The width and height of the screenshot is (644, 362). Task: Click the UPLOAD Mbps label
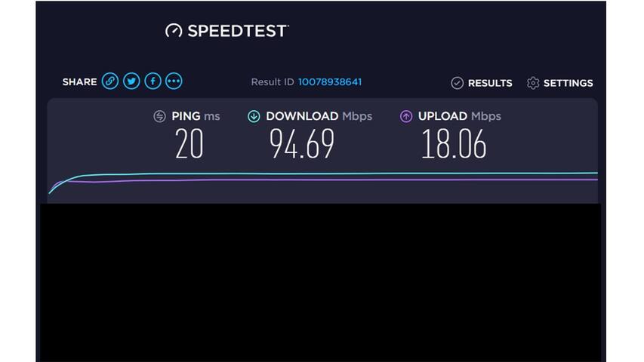pos(460,116)
